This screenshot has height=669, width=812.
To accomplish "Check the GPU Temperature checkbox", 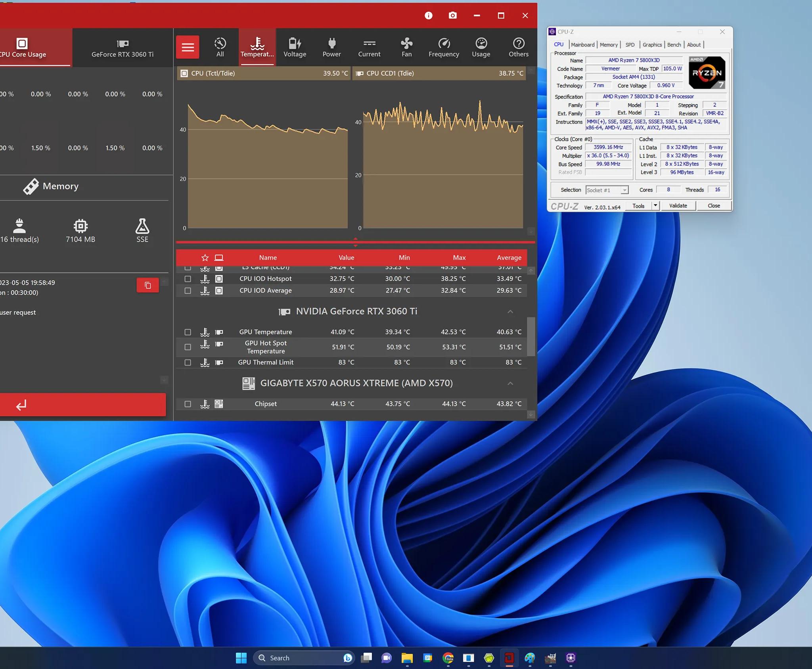I will [188, 332].
